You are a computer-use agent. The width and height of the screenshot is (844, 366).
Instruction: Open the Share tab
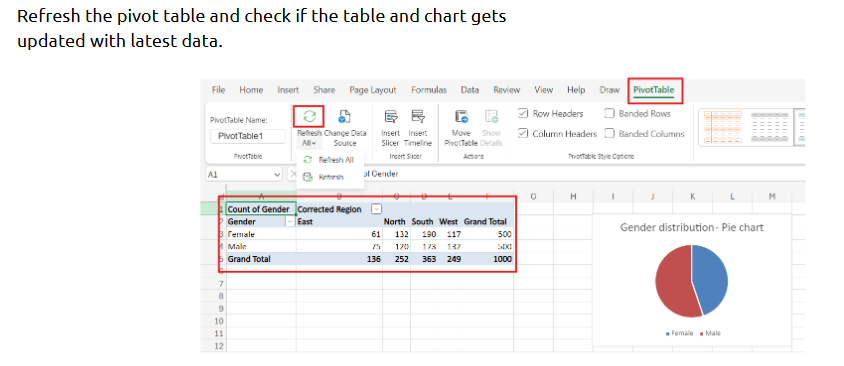point(324,90)
